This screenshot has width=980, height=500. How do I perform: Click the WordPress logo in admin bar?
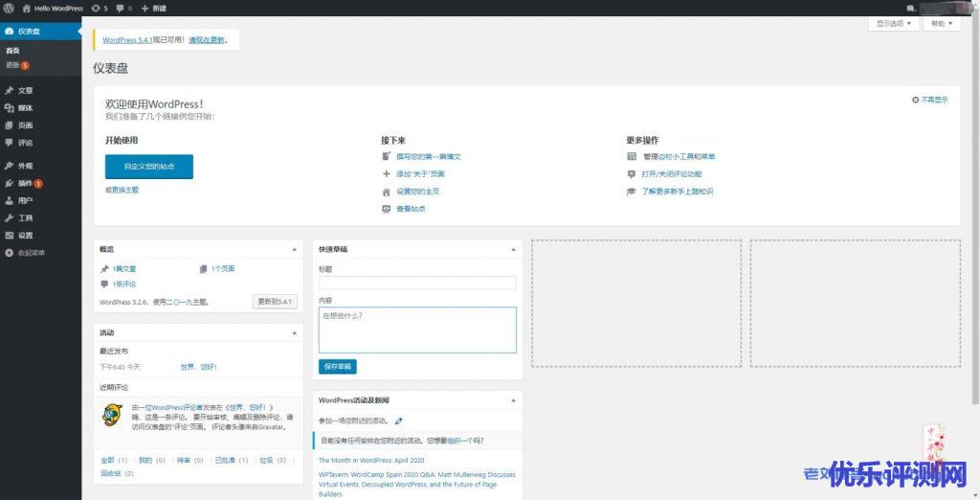point(9,8)
